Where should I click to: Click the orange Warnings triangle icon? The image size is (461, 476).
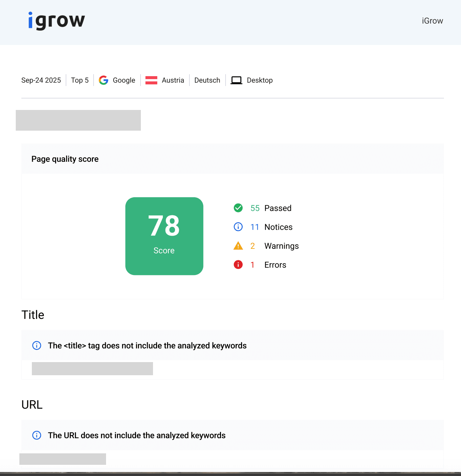238,246
